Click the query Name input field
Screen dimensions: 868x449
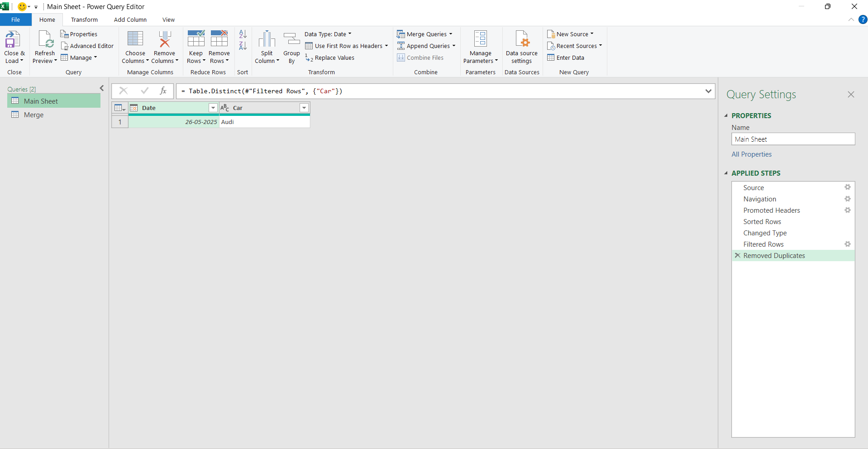(x=793, y=139)
